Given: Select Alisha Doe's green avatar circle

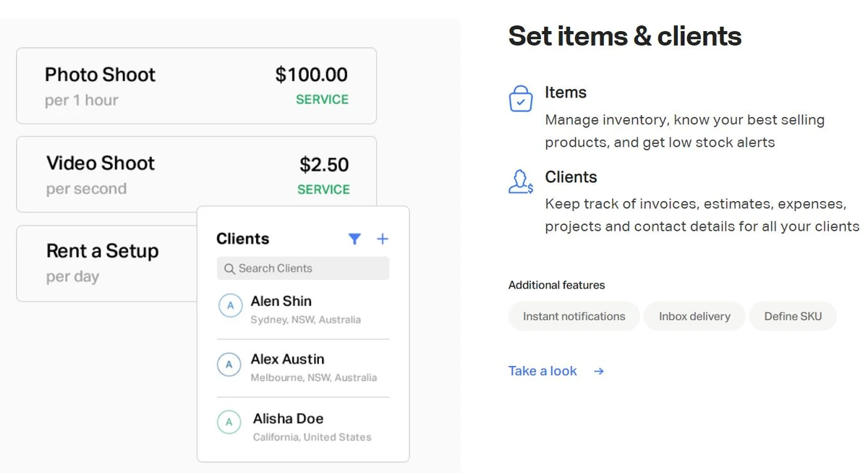Looking at the screenshot, I should (x=229, y=422).
